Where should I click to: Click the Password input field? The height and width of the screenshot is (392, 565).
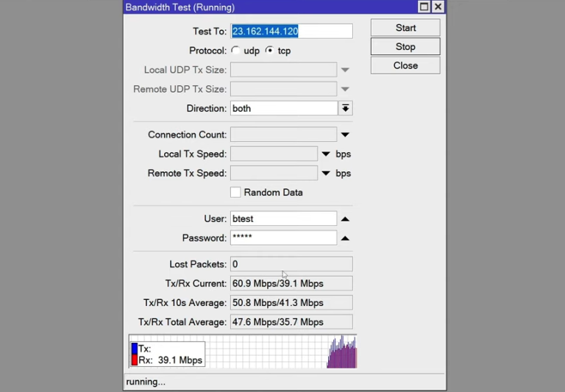(x=283, y=238)
